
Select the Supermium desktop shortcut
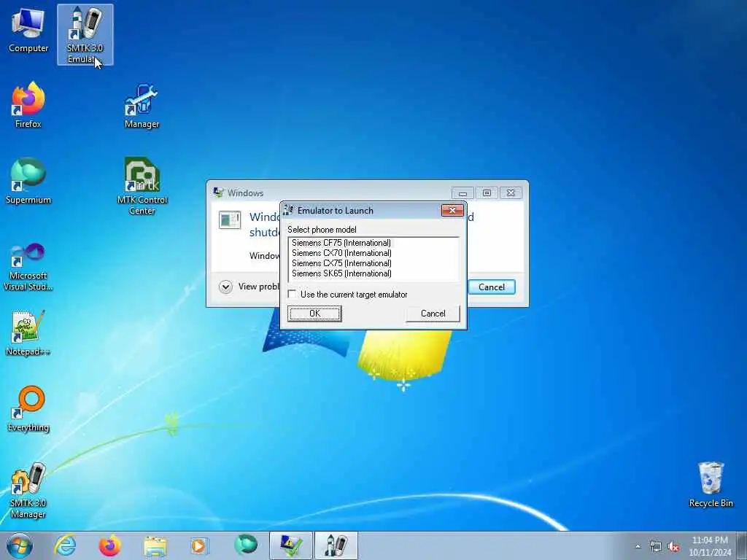point(28,181)
